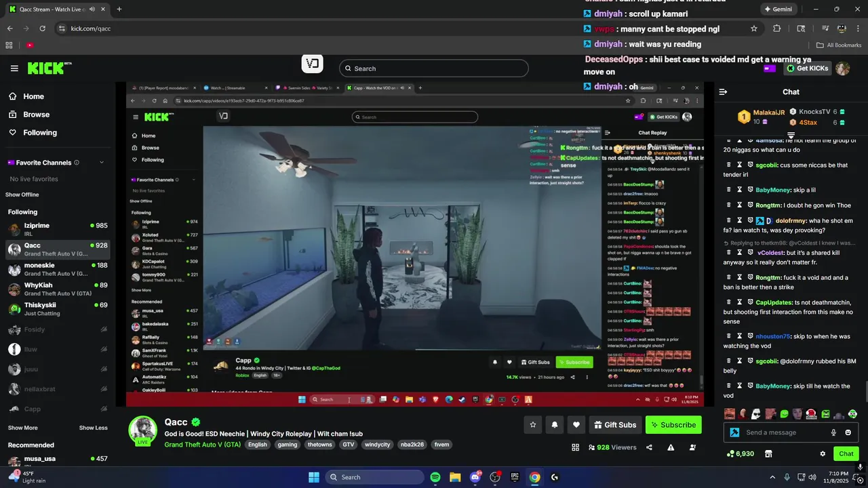The height and width of the screenshot is (488, 868).
Task: Open Iziprime channel in Following list
Action: click(58, 229)
